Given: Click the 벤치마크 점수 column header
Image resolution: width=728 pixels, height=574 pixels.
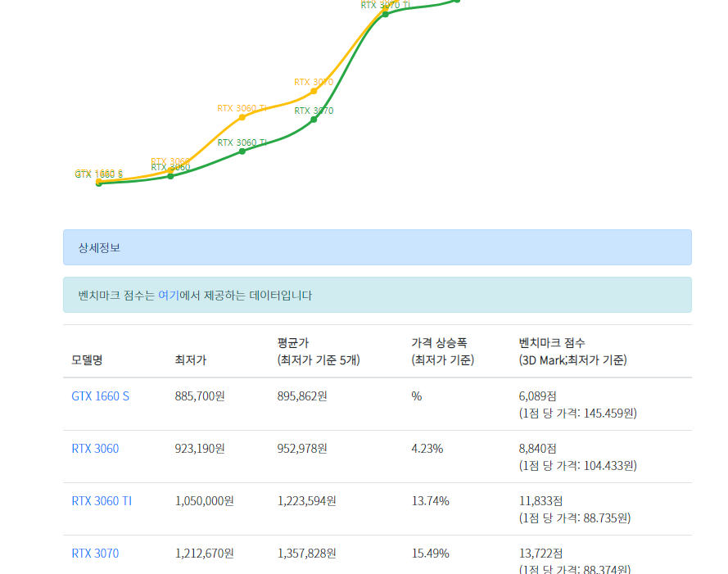Looking at the screenshot, I should click(573, 351).
